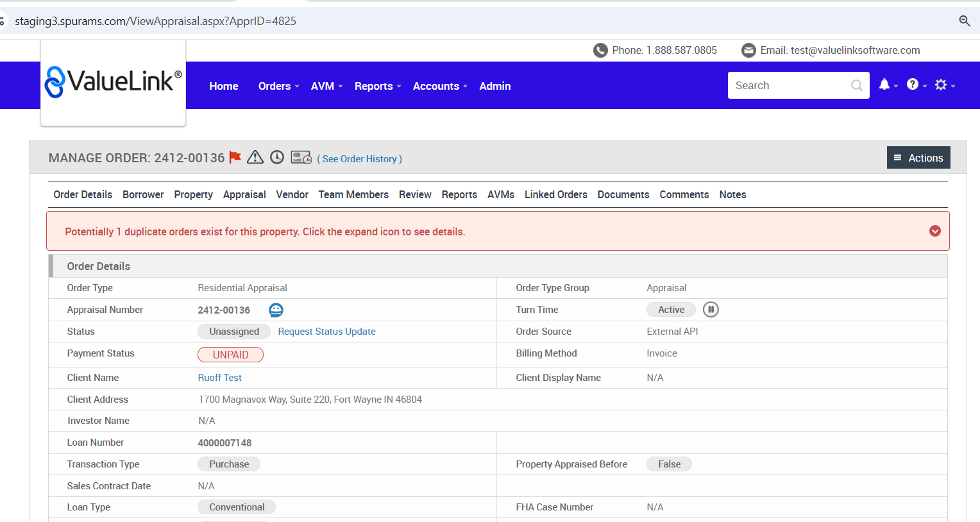Click the External API order source value

coord(672,332)
